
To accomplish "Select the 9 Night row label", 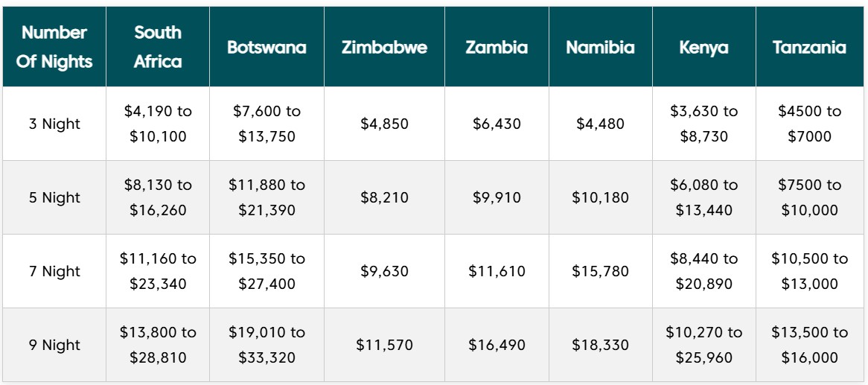I will (x=54, y=345).
